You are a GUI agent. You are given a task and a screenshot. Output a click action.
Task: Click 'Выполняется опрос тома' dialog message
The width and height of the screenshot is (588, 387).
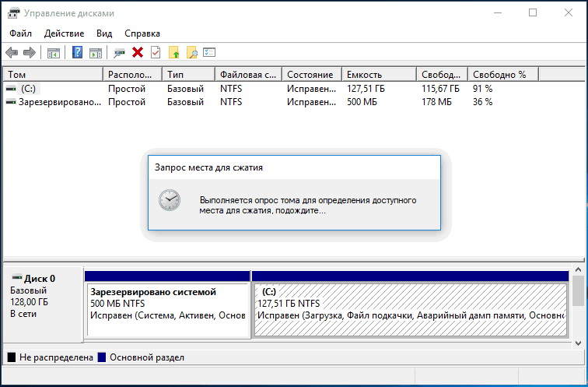[307, 206]
